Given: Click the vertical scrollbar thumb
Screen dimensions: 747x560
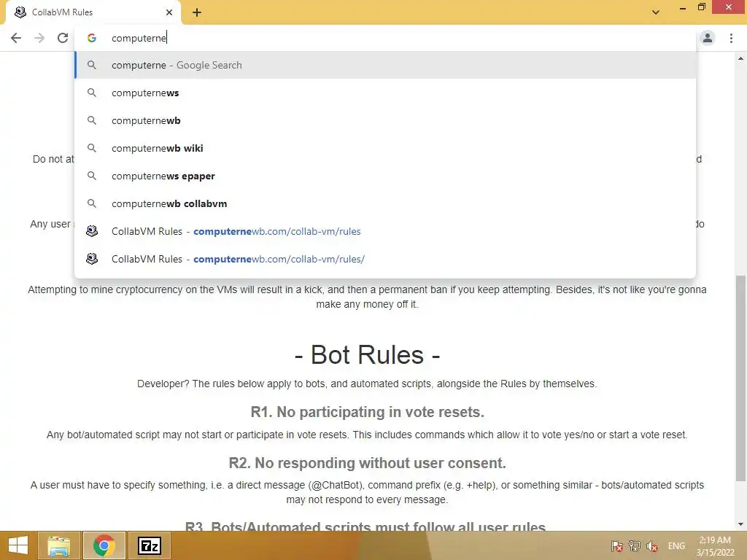Looking at the screenshot, I should coord(740,378).
